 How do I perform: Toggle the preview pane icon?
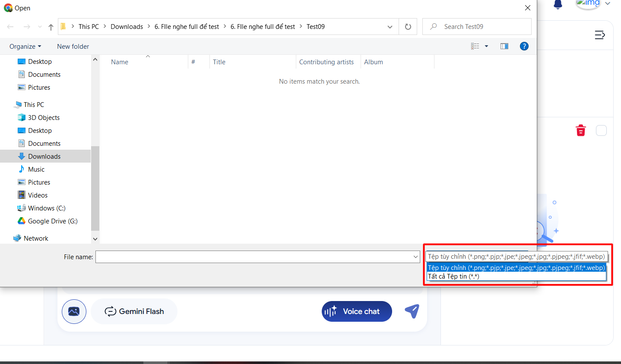click(x=504, y=46)
